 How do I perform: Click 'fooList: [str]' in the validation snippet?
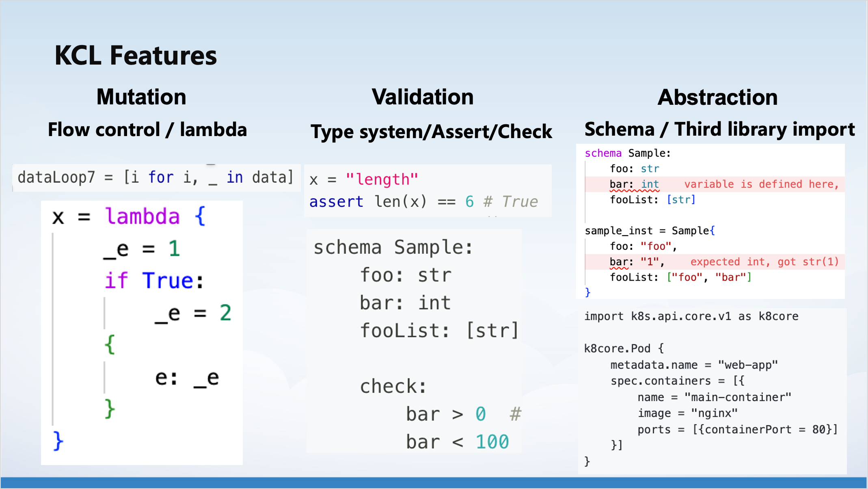(439, 330)
